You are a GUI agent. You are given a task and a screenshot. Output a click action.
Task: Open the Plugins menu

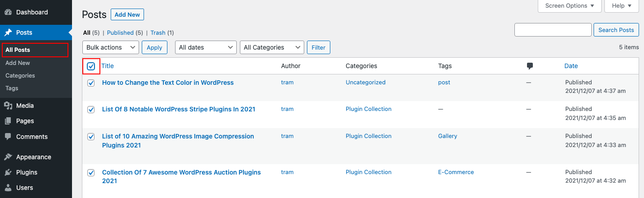(36, 172)
